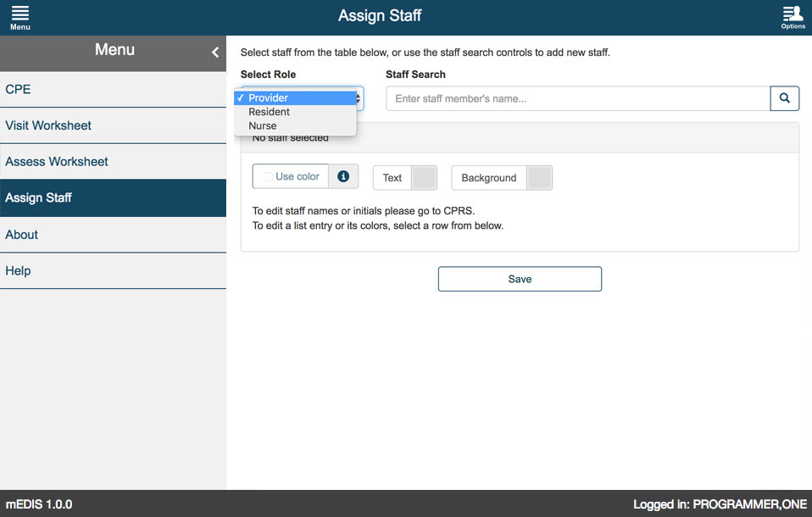Image resolution: width=812 pixels, height=517 pixels.
Task: Click the 'mEDIS 1.0.0' version text
Action: tap(39, 504)
